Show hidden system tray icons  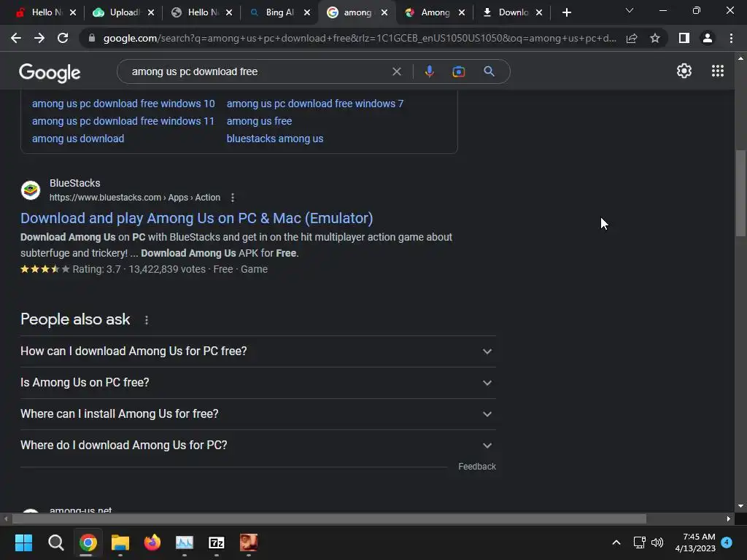[x=616, y=542]
